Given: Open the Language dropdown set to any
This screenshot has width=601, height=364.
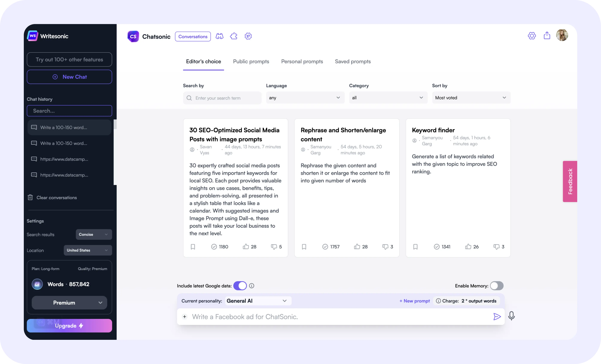Looking at the screenshot, I should click(305, 98).
